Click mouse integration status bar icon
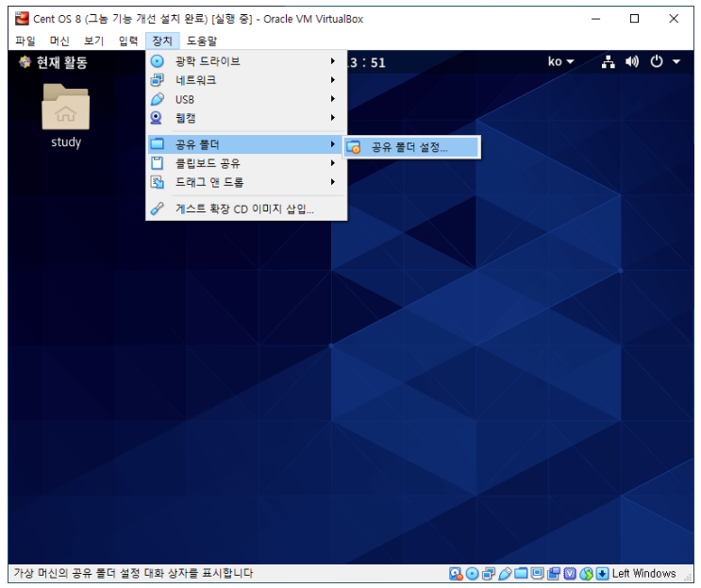 [x=586, y=574]
